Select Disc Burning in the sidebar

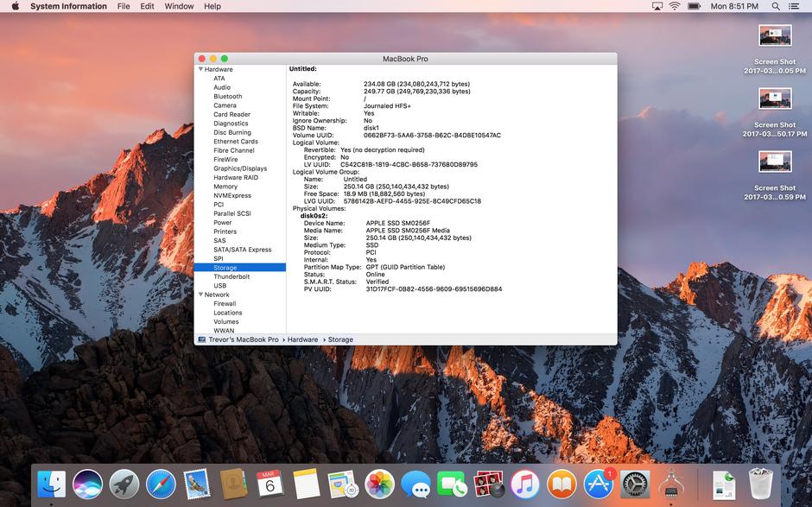(x=232, y=132)
